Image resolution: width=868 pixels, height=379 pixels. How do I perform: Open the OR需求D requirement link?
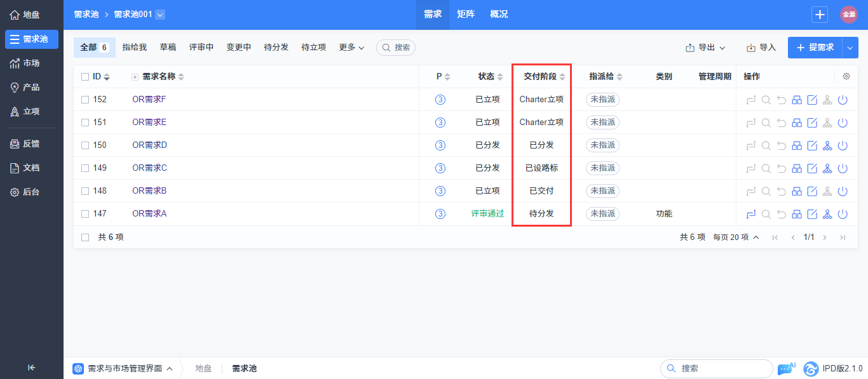150,145
